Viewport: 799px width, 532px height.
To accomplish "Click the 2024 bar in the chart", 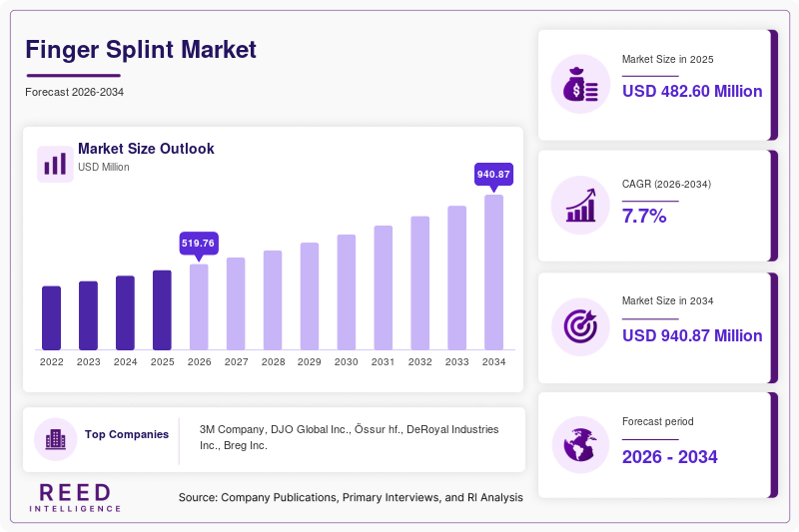I will (126, 313).
